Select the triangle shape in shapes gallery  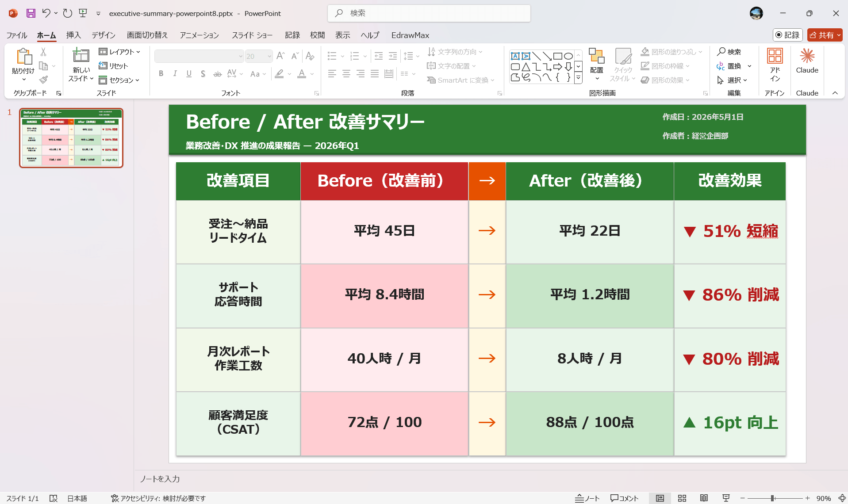pos(526,67)
